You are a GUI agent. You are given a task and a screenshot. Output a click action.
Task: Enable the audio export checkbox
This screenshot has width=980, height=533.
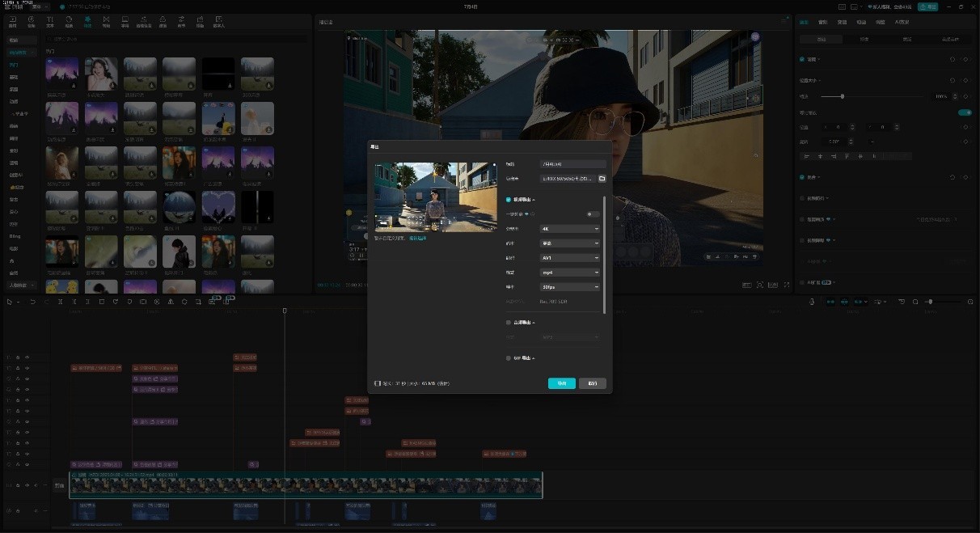(x=509, y=323)
